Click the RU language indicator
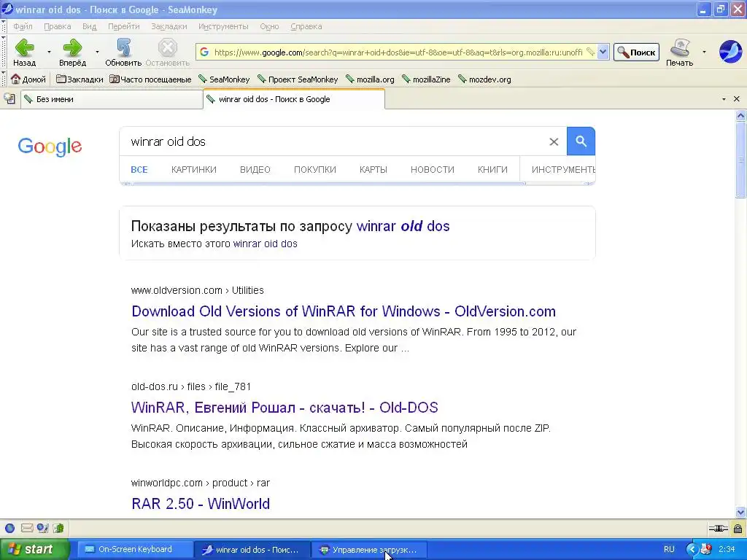 point(669,550)
